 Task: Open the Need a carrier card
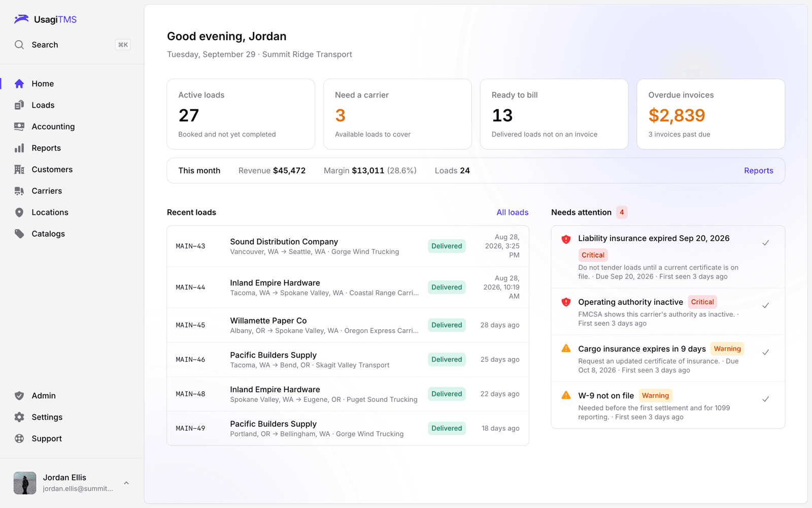coord(397,114)
